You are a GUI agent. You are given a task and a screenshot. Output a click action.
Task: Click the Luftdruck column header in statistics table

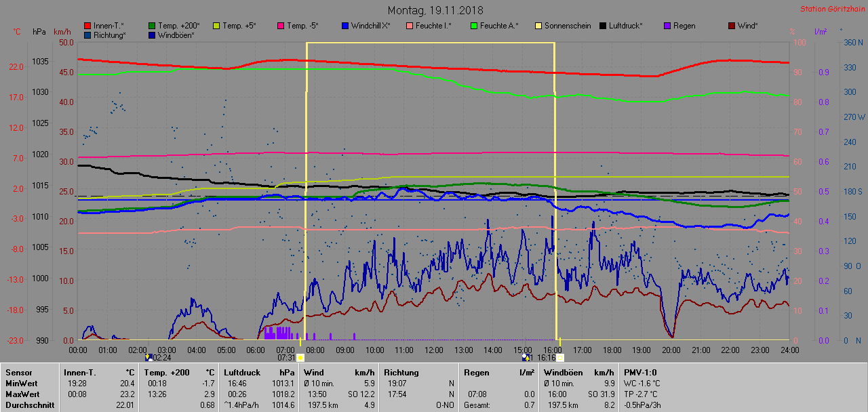tap(242, 372)
